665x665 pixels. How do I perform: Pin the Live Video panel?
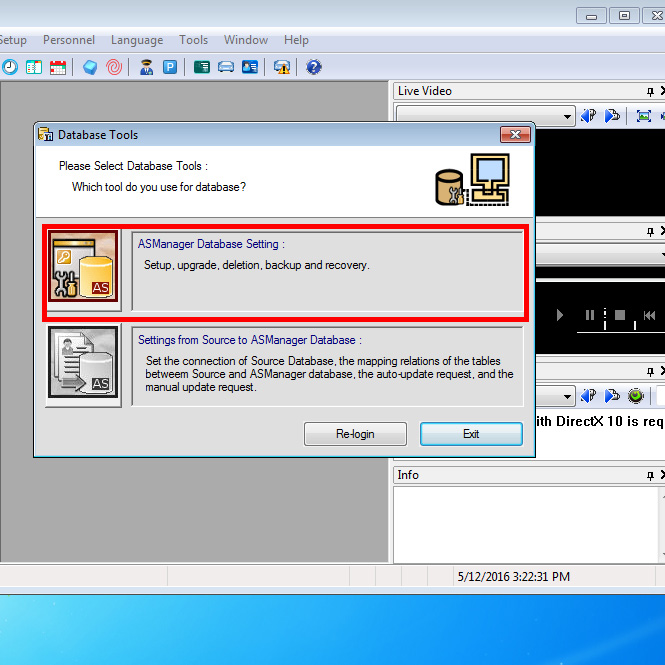click(650, 91)
